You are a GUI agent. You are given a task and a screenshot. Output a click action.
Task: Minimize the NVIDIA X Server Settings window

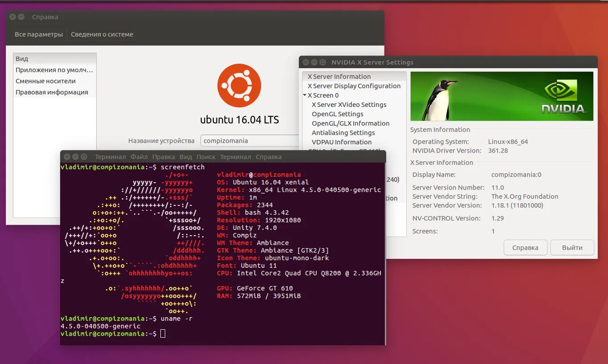[x=314, y=62]
